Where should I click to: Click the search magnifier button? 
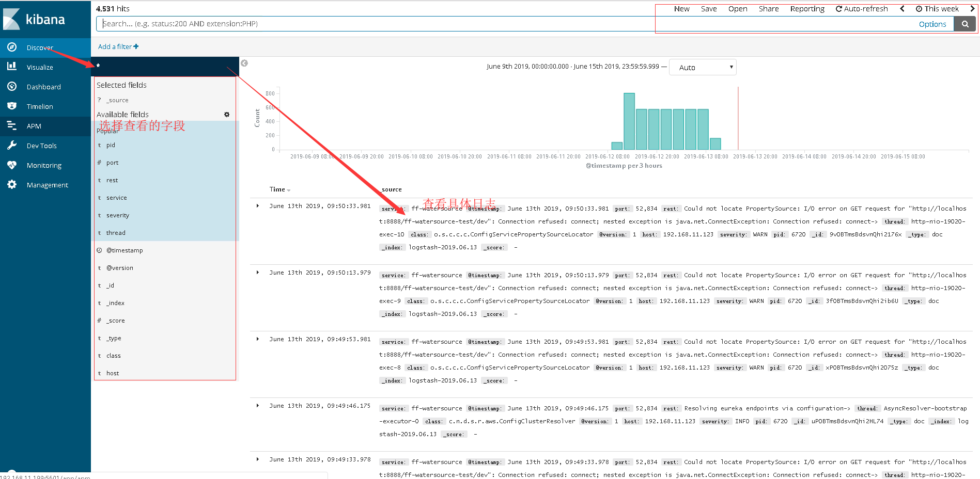pos(965,24)
